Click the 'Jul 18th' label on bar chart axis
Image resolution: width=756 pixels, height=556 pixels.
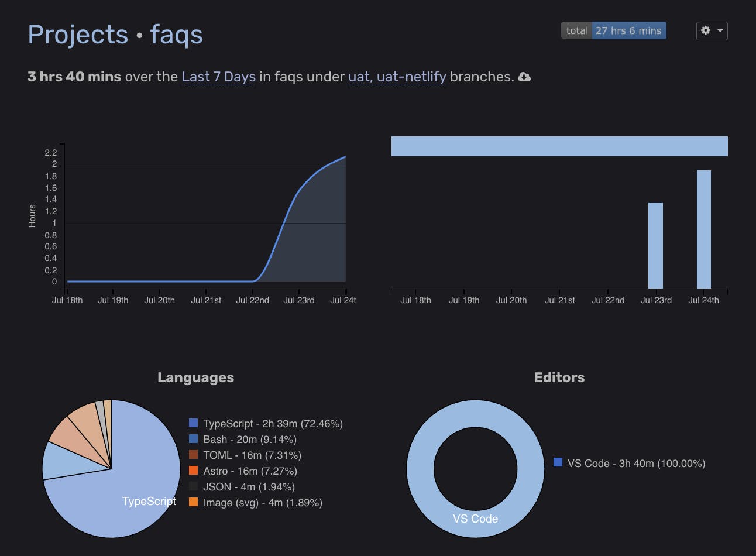coord(415,300)
